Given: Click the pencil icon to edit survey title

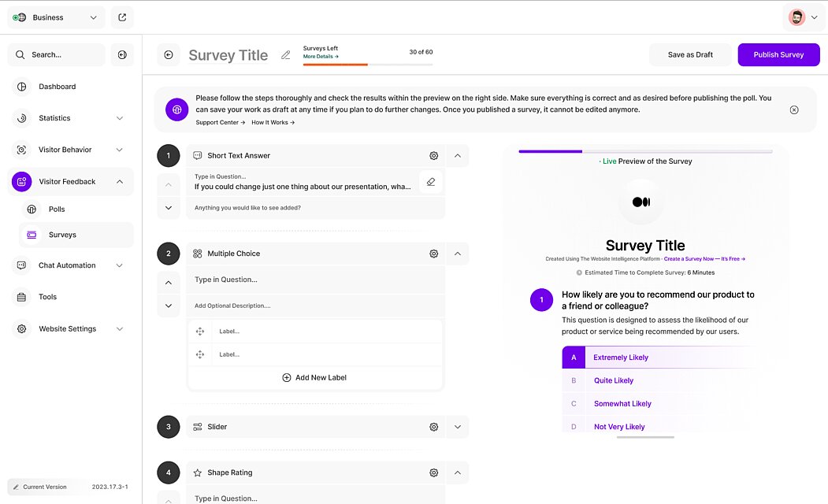Looking at the screenshot, I should [x=286, y=55].
